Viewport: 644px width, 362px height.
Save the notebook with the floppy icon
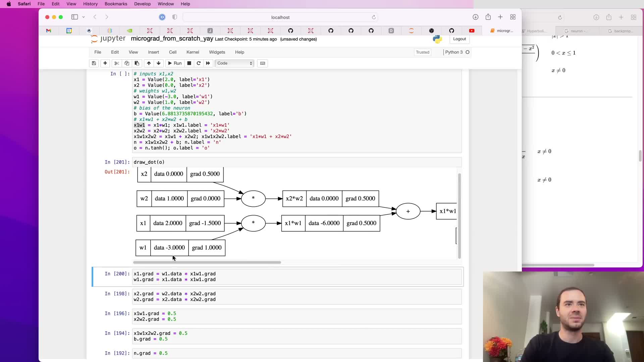(94, 63)
